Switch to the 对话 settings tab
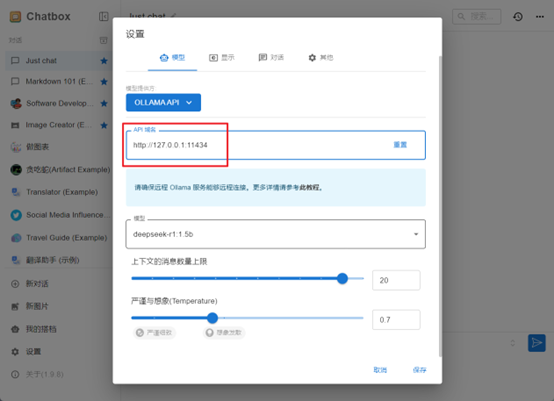 [271, 58]
